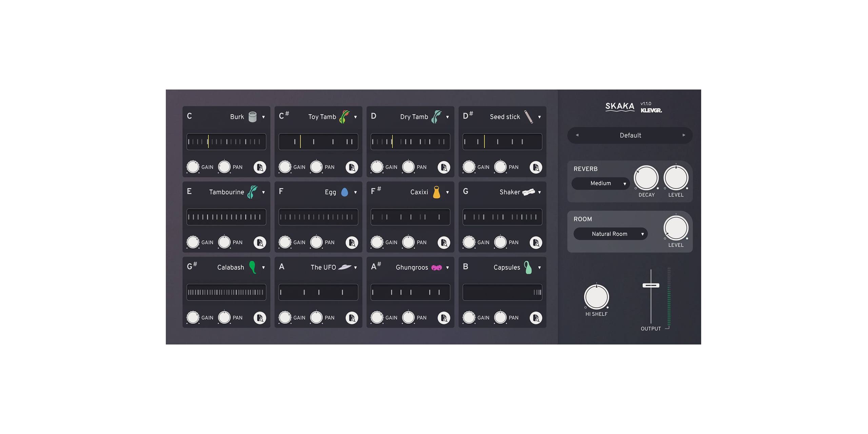
Task: Click the Hi Shelf knob
Action: [x=596, y=297]
